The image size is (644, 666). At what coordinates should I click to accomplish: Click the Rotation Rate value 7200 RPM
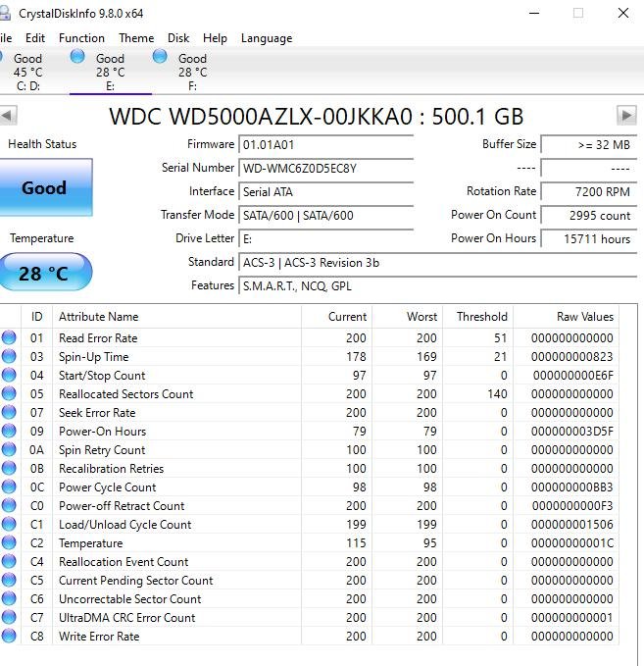pos(589,192)
